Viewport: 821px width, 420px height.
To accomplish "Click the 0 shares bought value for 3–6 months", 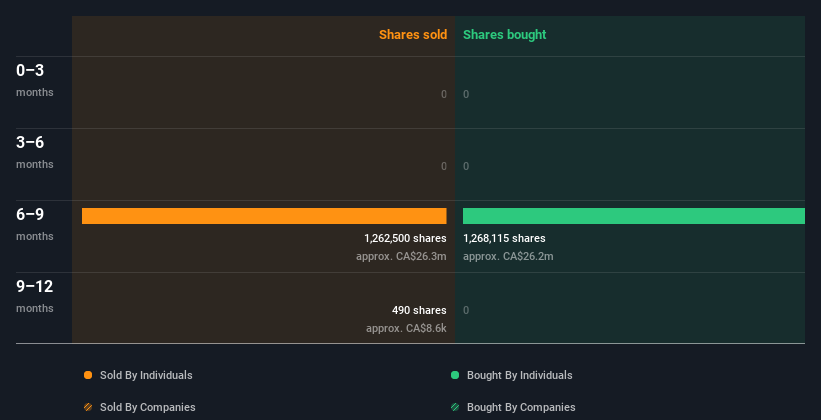I will [x=466, y=167].
